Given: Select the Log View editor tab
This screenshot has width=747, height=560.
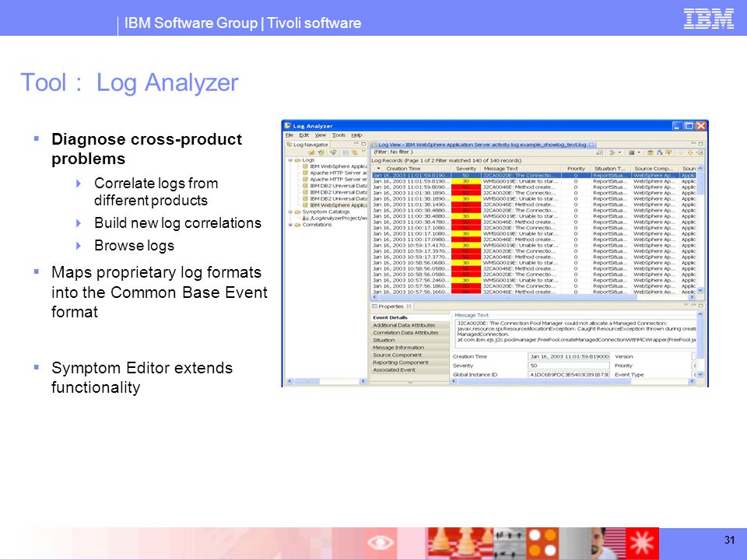Looking at the screenshot, I should tap(483, 145).
